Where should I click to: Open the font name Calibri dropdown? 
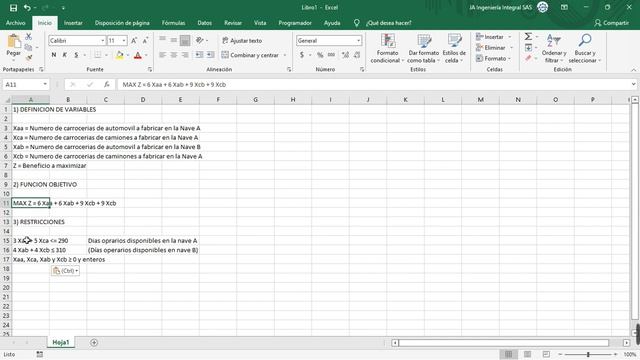click(x=102, y=40)
